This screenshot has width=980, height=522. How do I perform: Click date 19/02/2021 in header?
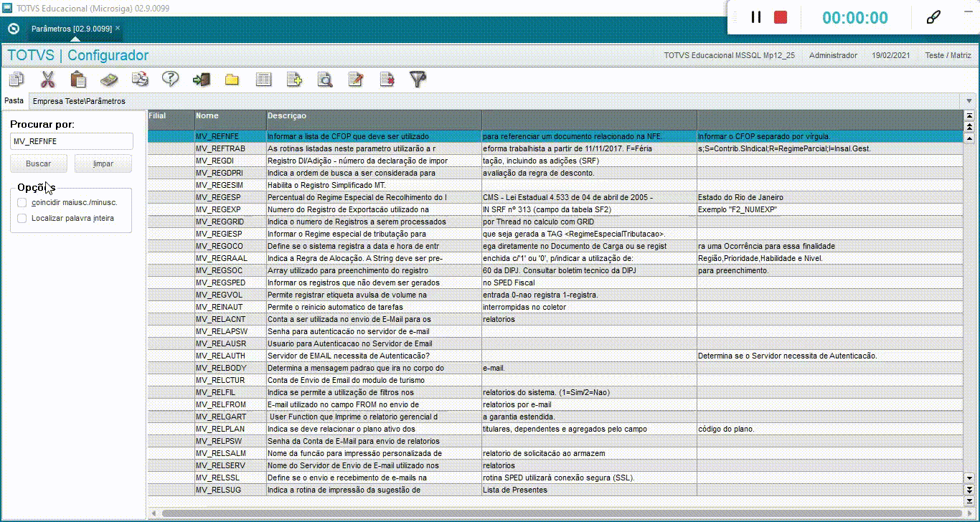pos(891,55)
